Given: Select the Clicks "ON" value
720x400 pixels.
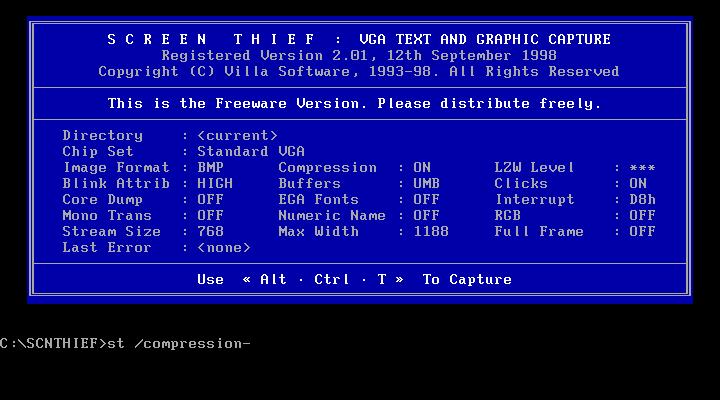Looking at the screenshot, I should point(638,184).
